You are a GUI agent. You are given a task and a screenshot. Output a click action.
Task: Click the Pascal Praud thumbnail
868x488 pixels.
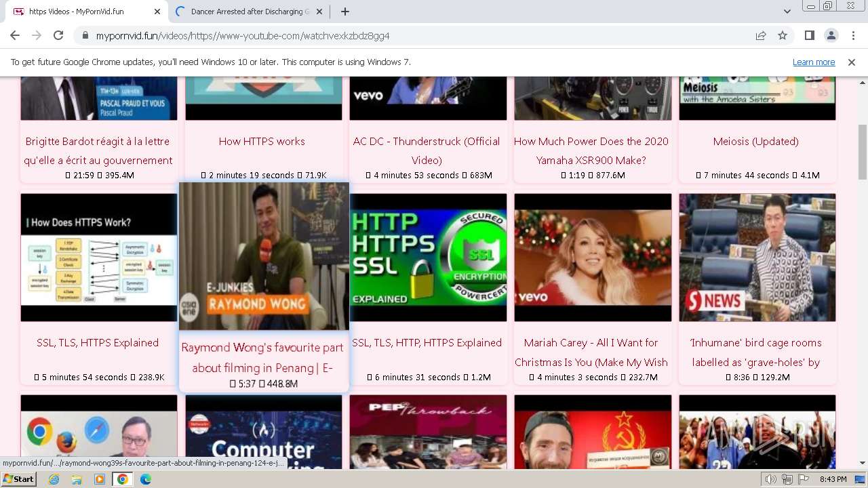coord(99,98)
